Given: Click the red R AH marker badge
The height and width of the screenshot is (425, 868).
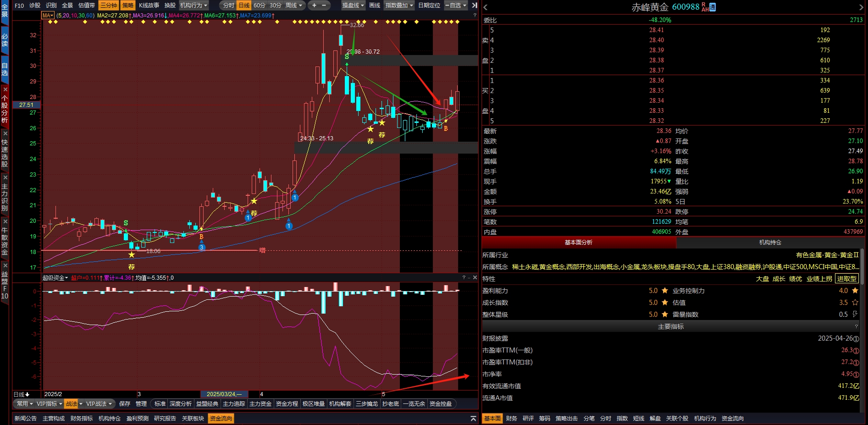Looking at the screenshot, I should [705, 7].
